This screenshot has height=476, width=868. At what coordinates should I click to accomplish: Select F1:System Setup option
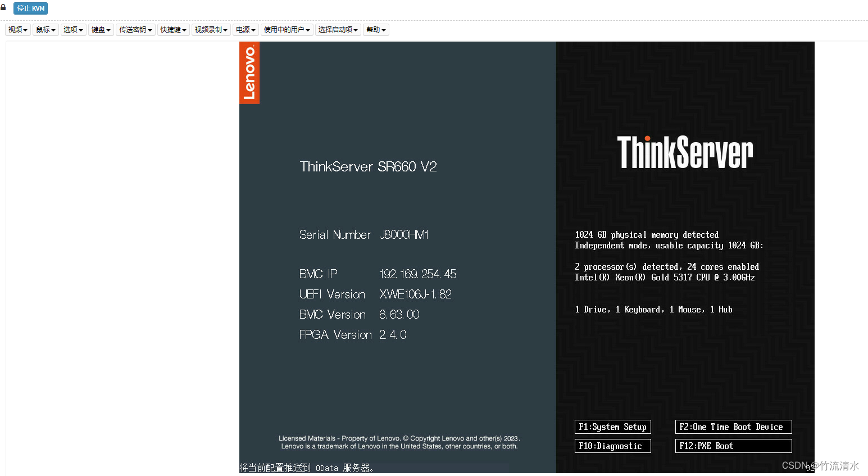[613, 427]
